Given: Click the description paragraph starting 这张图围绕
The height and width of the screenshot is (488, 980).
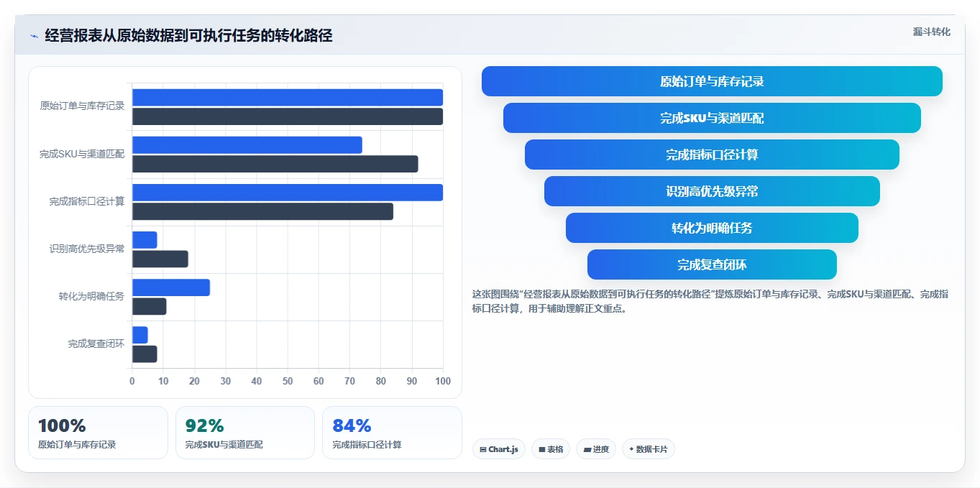Looking at the screenshot, I should pyautogui.click(x=710, y=302).
